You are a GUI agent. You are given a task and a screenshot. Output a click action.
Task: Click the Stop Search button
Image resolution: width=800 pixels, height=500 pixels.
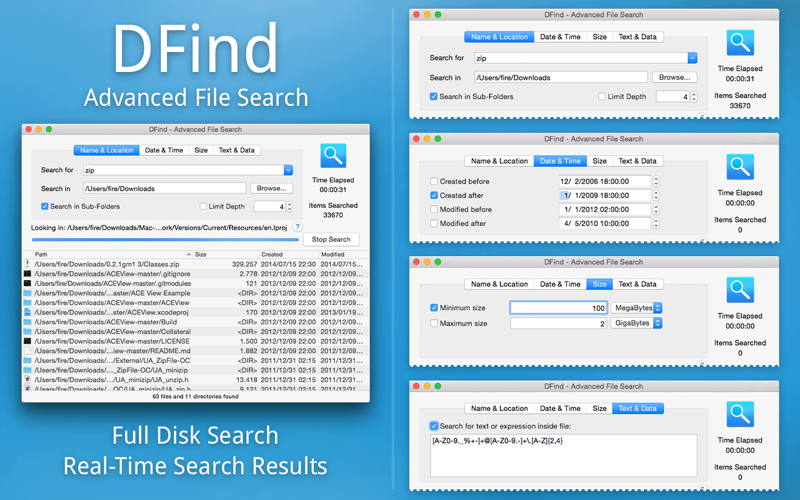click(331, 239)
